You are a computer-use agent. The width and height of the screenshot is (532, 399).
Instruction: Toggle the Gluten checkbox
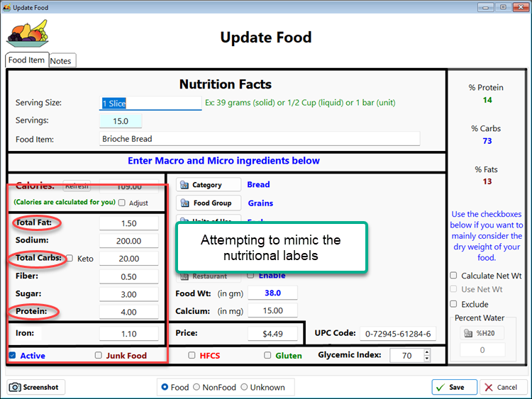(x=267, y=355)
